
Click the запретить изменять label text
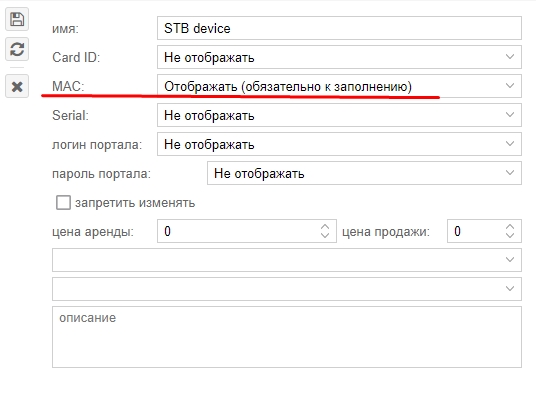click(135, 203)
